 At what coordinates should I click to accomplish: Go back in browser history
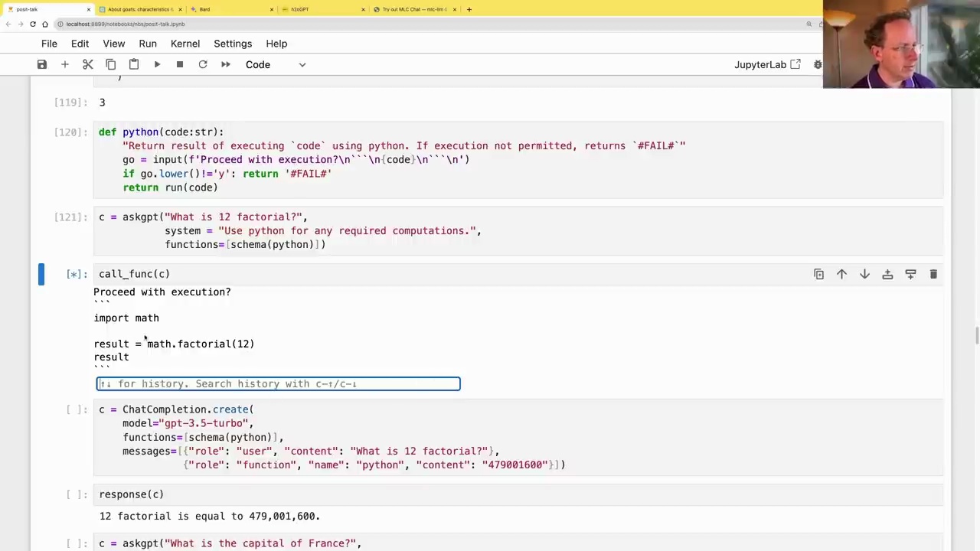click(x=8, y=24)
